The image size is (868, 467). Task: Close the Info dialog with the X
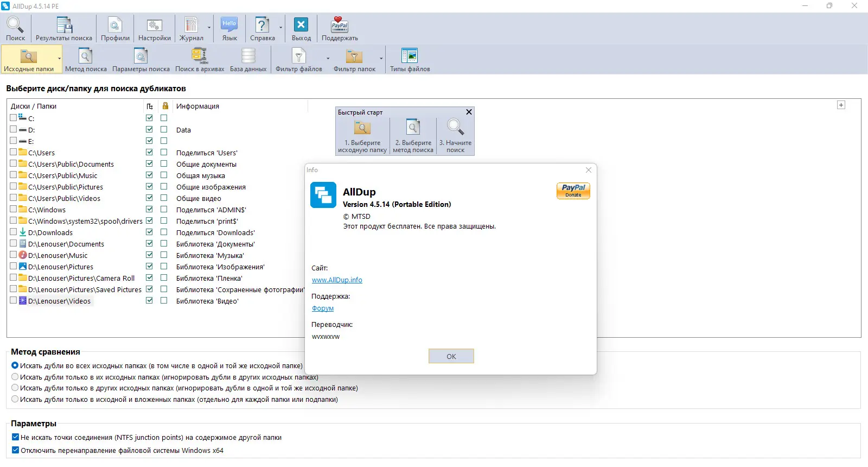589,170
